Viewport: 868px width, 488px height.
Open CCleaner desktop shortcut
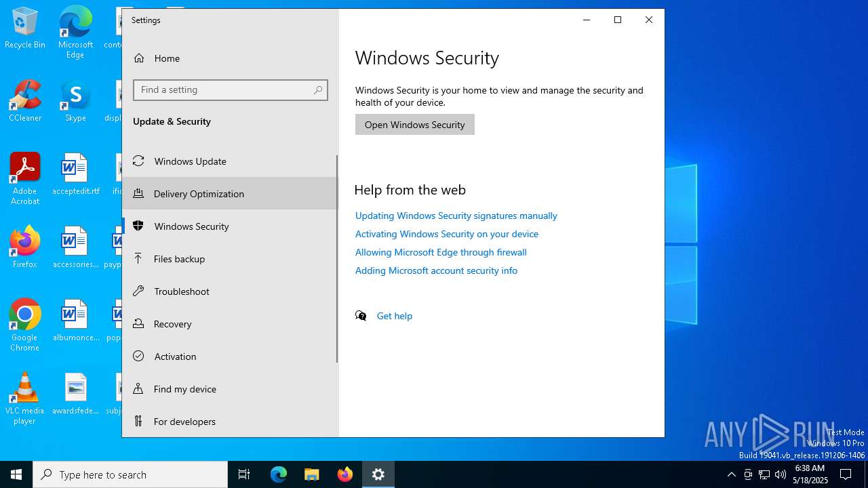(25, 101)
